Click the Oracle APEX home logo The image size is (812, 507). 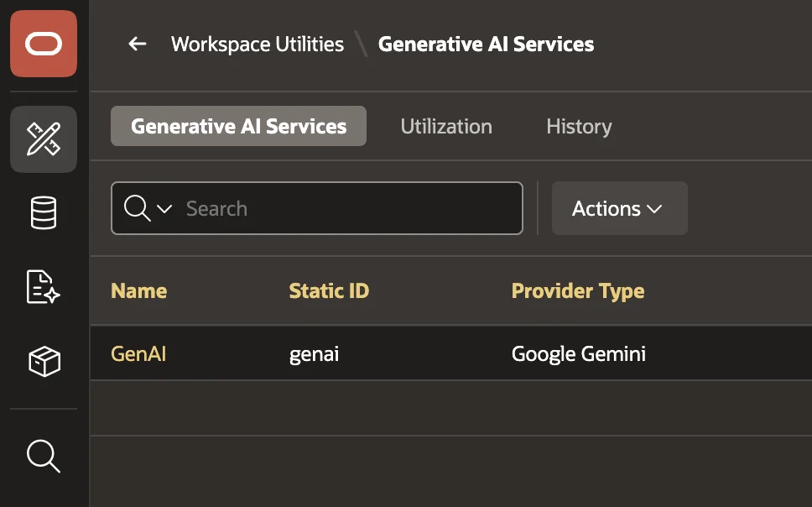point(44,44)
